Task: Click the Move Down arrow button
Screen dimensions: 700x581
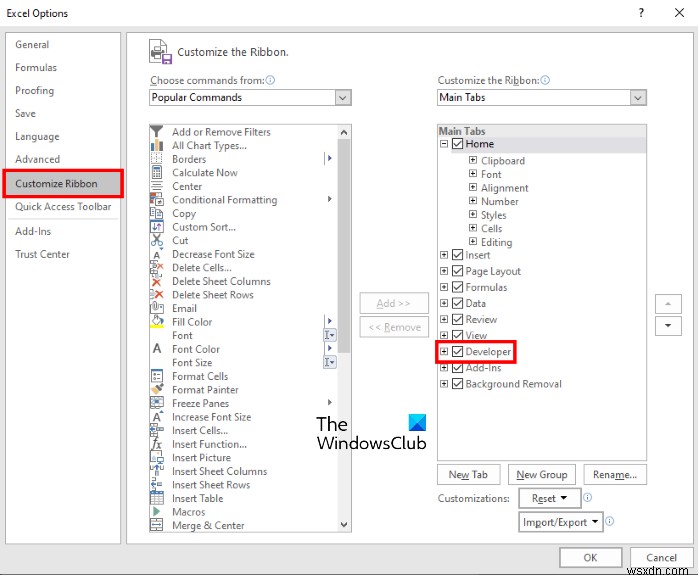Action: click(668, 326)
